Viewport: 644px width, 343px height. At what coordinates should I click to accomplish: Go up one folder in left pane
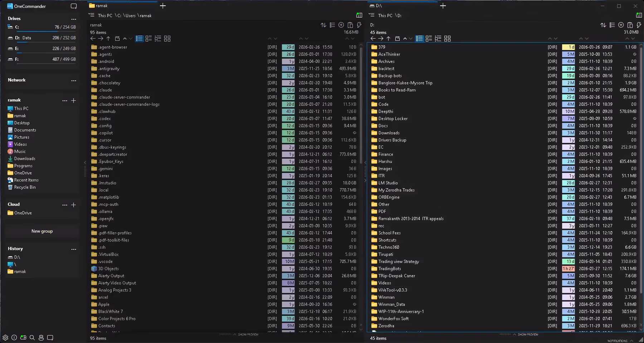(x=108, y=39)
